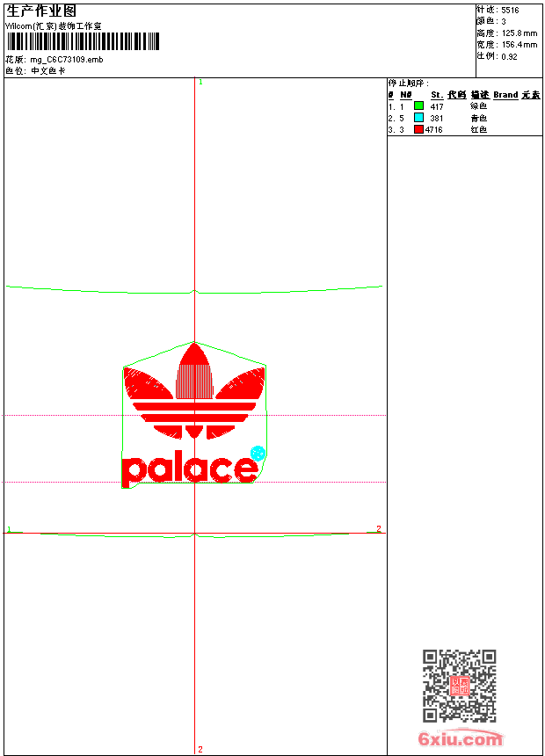Click the green '1' marker at the horizontal axis left end
Viewport: 545px width, 756px height.
pyautogui.click(x=9, y=529)
